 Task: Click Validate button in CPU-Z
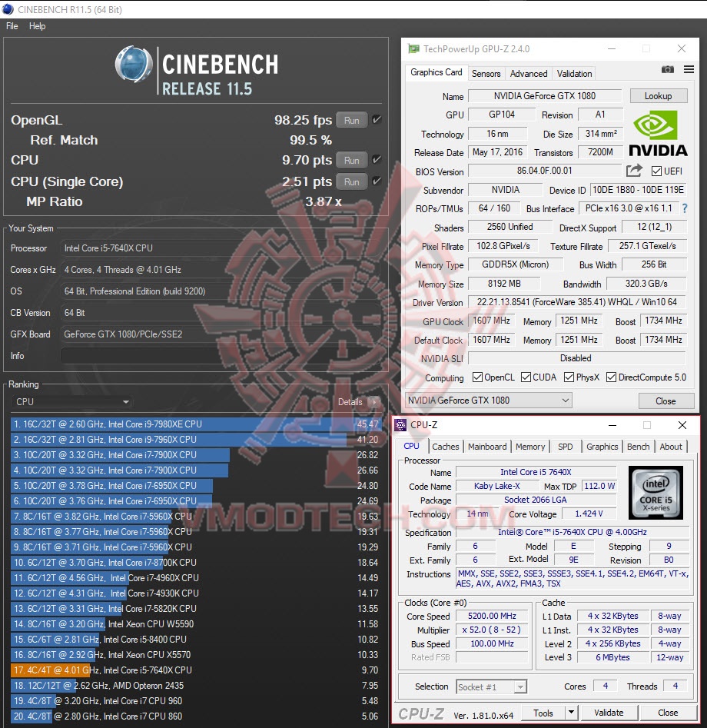pyautogui.click(x=609, y=712)
